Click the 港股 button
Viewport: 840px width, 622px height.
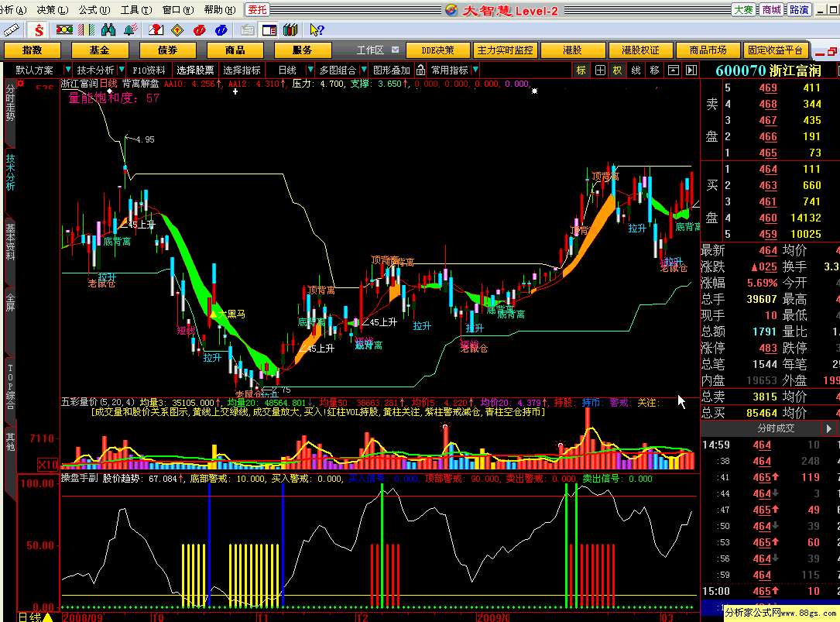tap(573, 50)
